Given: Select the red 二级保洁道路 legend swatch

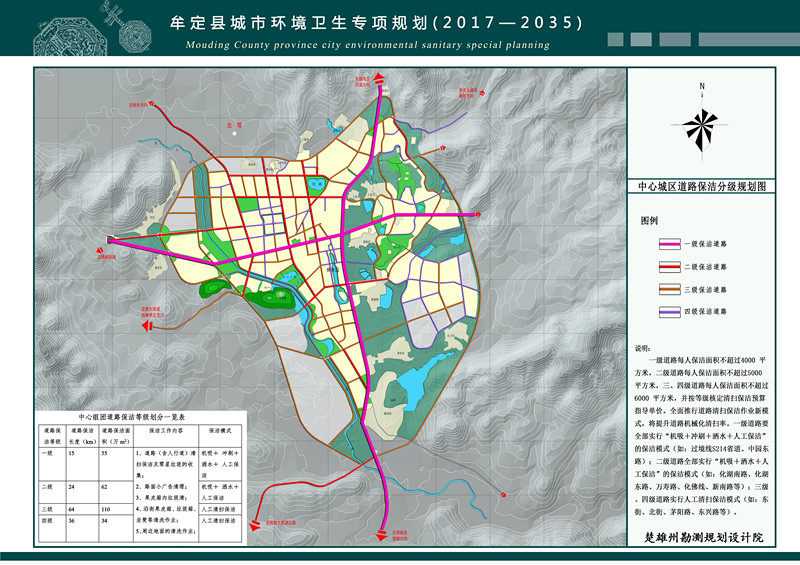Looking at the screenshot, I should click(659, 267).
